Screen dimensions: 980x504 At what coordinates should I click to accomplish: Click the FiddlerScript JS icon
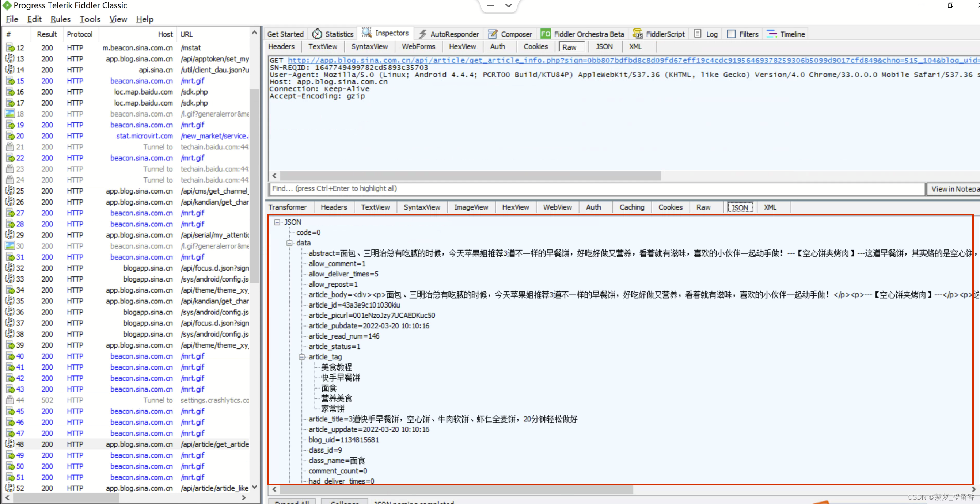pos(637,34)
